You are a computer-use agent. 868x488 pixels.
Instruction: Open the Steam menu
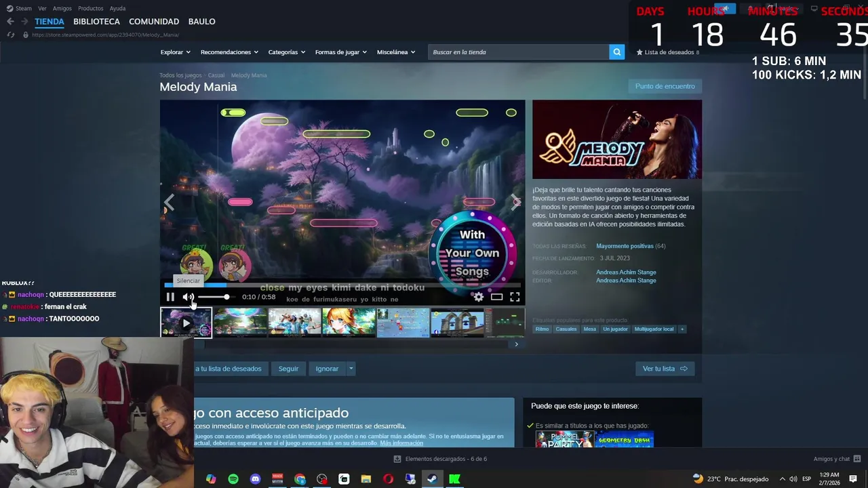coord(19,8)
